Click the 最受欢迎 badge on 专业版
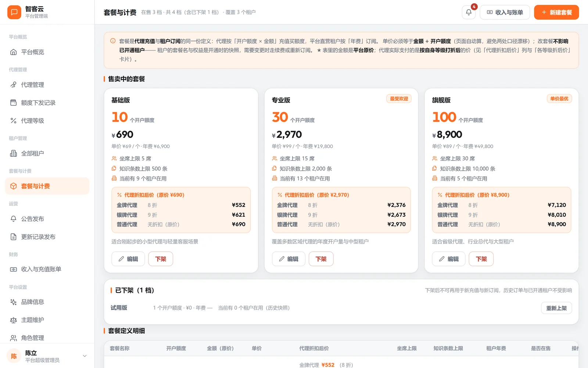This screenshot has width=588, height=368. pos(399,99)
